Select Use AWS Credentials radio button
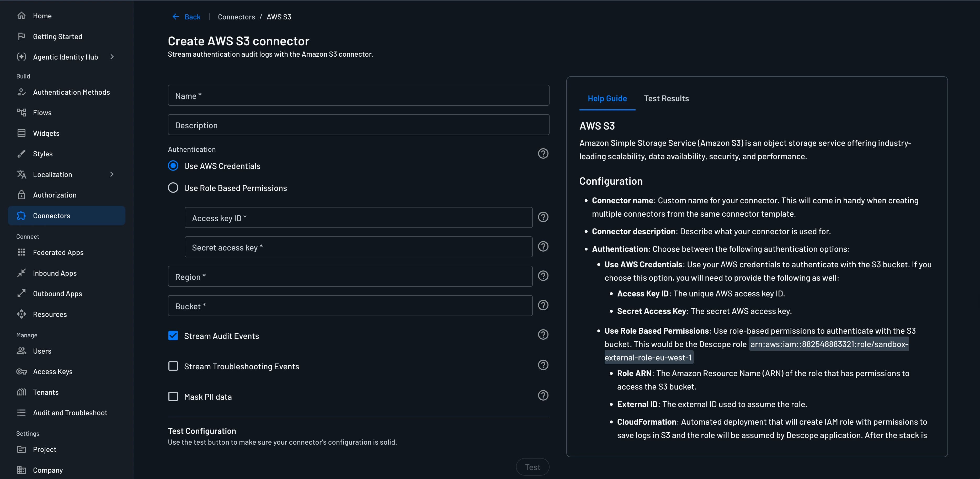The image size is (980, 479). coord(173,166)
